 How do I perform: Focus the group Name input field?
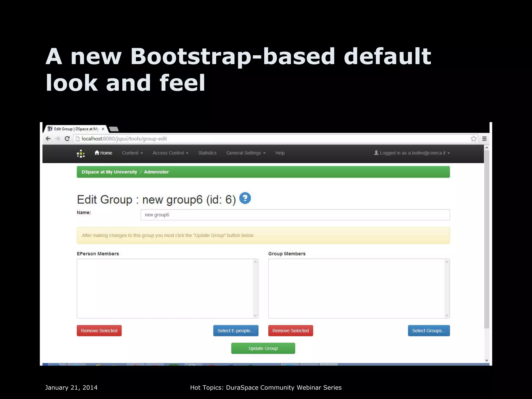coord(295,215)
